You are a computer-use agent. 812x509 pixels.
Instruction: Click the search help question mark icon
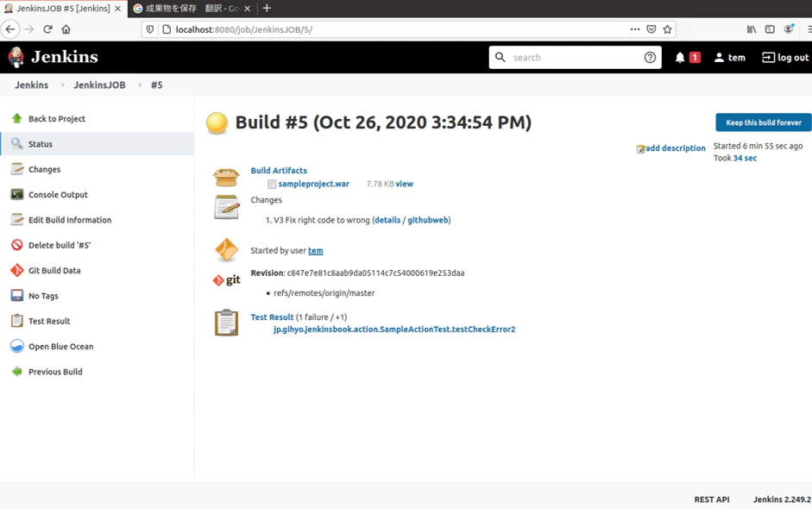coord(650,58)
